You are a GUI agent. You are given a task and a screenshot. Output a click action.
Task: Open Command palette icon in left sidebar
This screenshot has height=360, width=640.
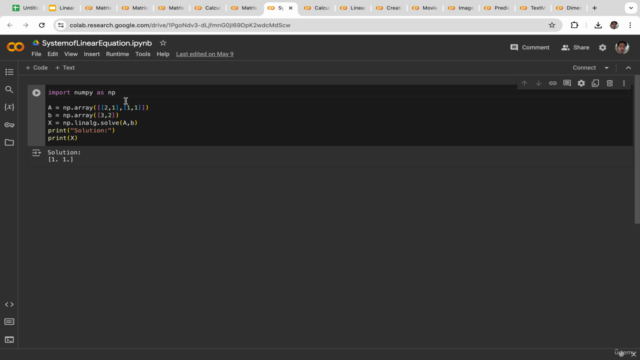coord(9,322)
